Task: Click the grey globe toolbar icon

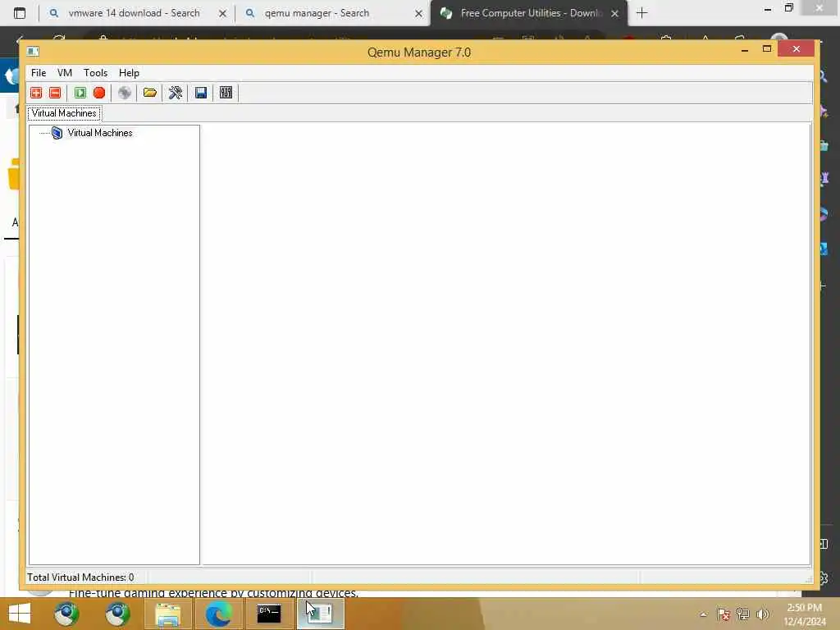Action: click(x=125, y=93)
